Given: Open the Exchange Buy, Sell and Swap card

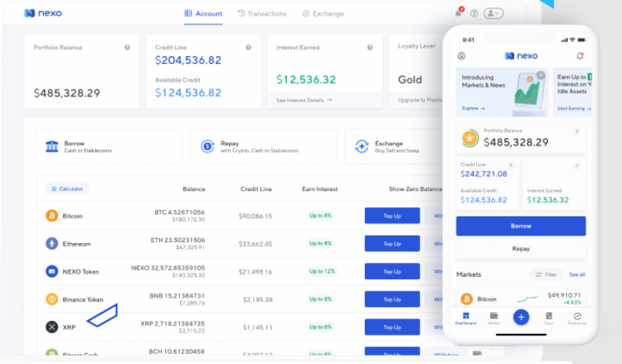Looking at the screenshot, I should tap(394, 147).
